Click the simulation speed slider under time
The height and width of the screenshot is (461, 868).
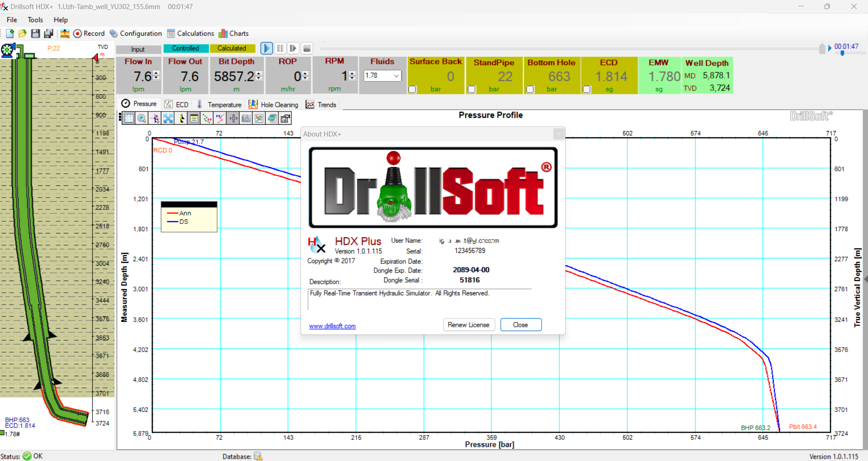click(x=842, y=53)
